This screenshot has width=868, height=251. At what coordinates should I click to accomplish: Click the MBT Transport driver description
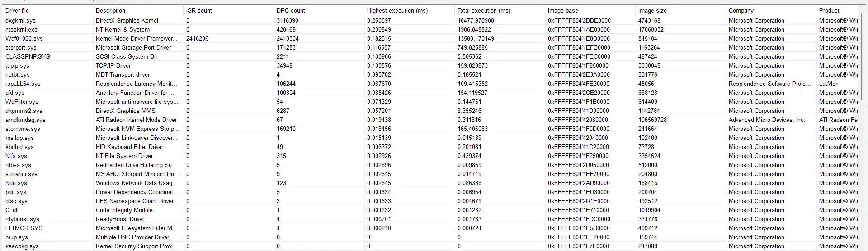pyautogui.click(x=123, y=74)
